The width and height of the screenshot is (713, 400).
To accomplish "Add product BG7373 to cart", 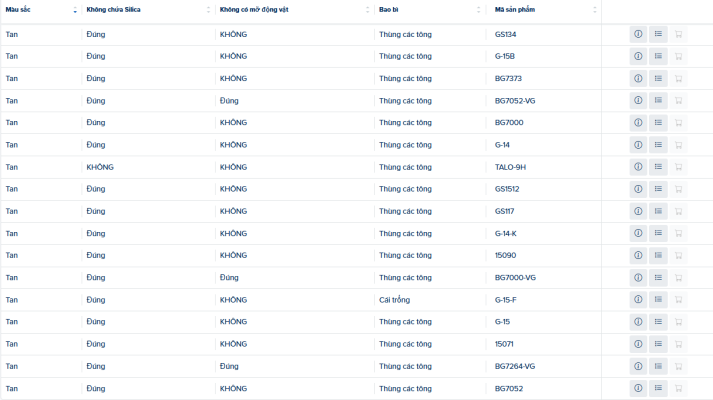I will 678,79.
